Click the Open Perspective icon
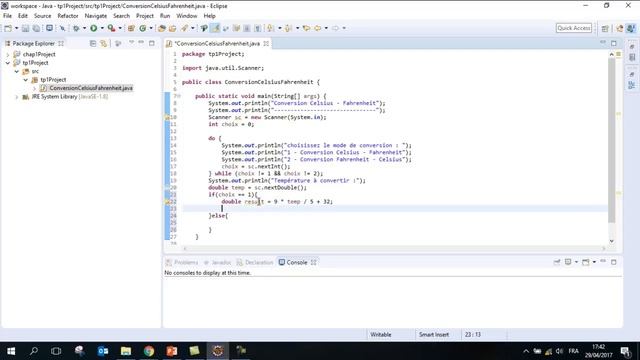Screen dimensions: 640x360 click(605, 28)
